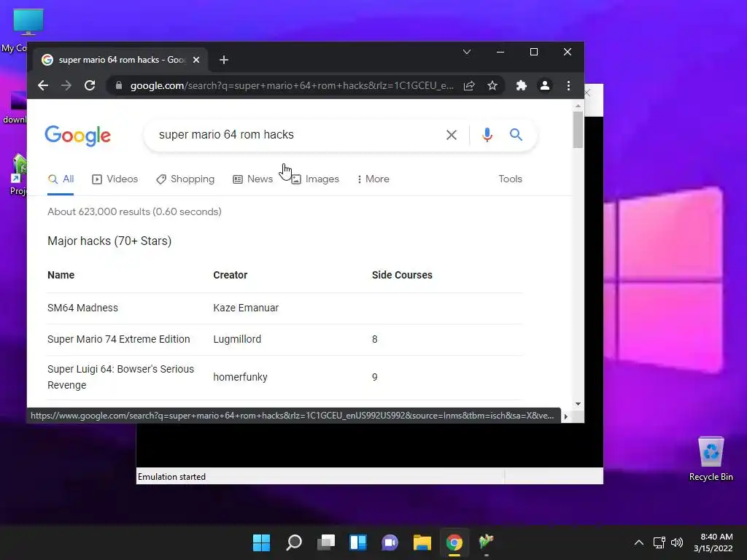Image resolution: width=747 pixels, height=560 pixels.
Task: Expand the Chrome tab search chevron
Action: click(x=467, y=52)
